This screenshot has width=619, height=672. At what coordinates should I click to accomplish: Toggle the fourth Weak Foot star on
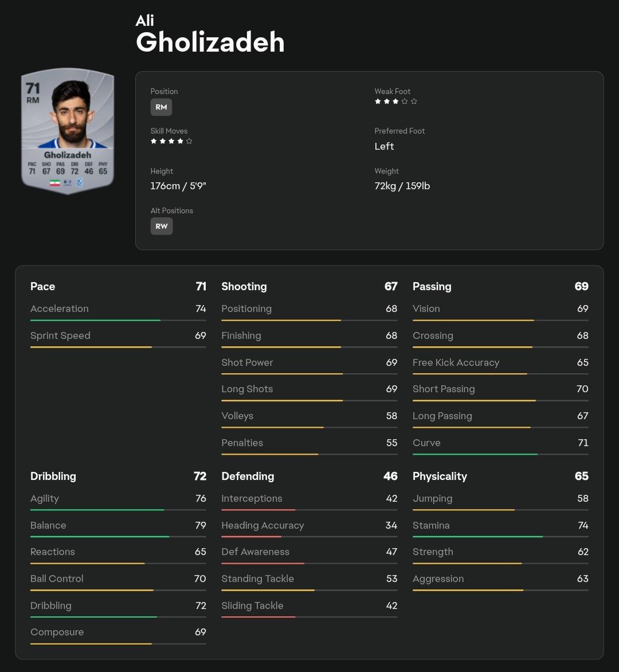[405, 101]
